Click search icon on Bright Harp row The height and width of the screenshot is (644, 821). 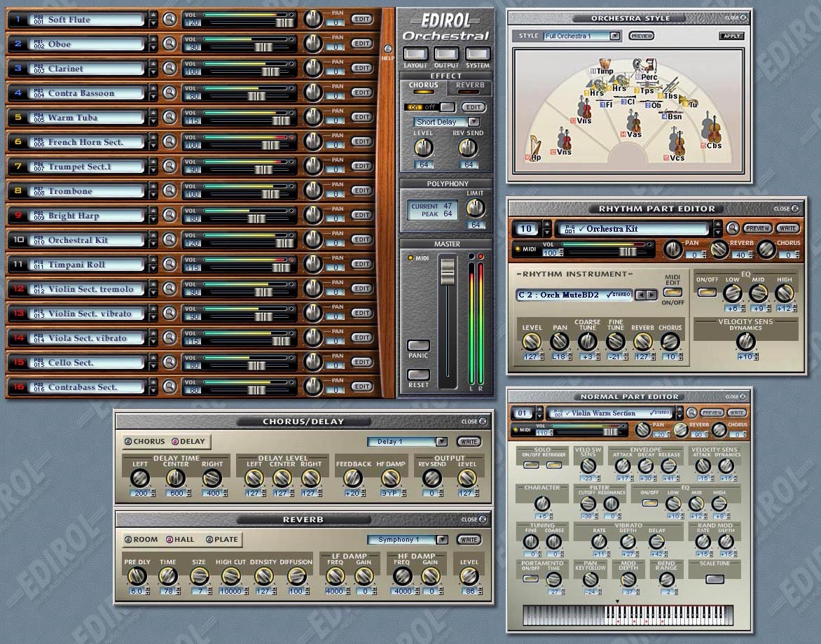click(169, 215)
